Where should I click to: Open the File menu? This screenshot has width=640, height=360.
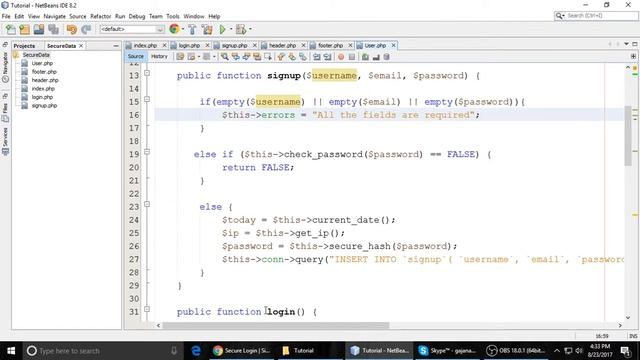pyautogui.click(x=6, y=16)
